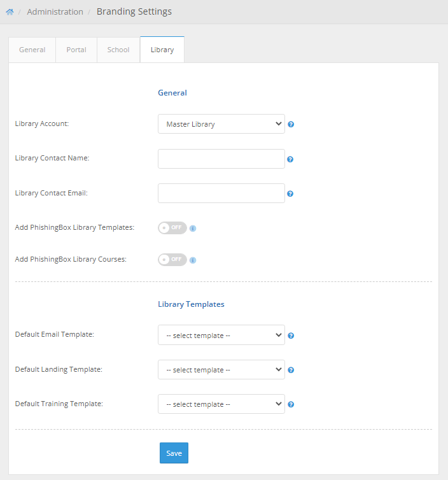
Task: Open Default Landing Template dropdown
Action: tap(221, 369)
